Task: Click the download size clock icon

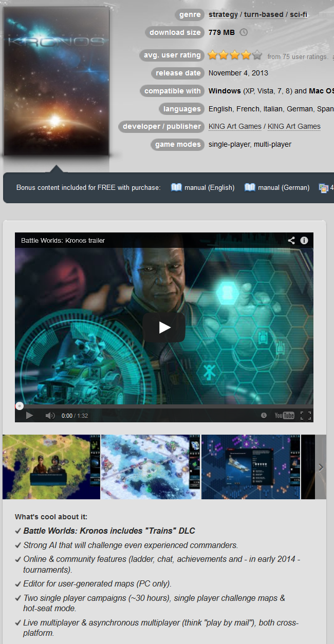Action: [x=244, y=32]
